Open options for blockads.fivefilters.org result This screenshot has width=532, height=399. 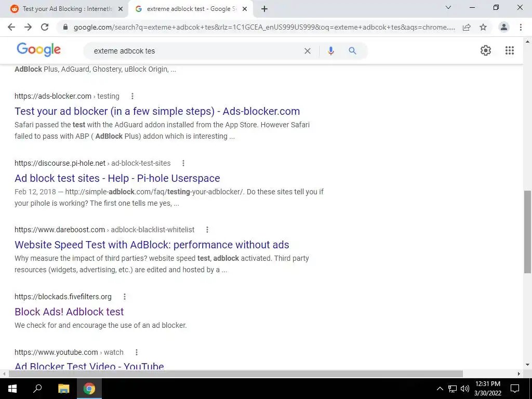tap(125, 297)
